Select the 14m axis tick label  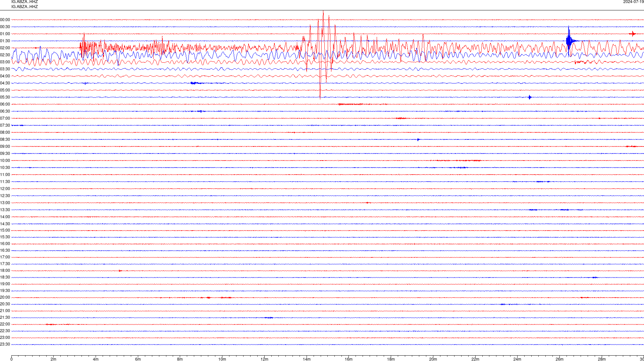pos(307,359)
